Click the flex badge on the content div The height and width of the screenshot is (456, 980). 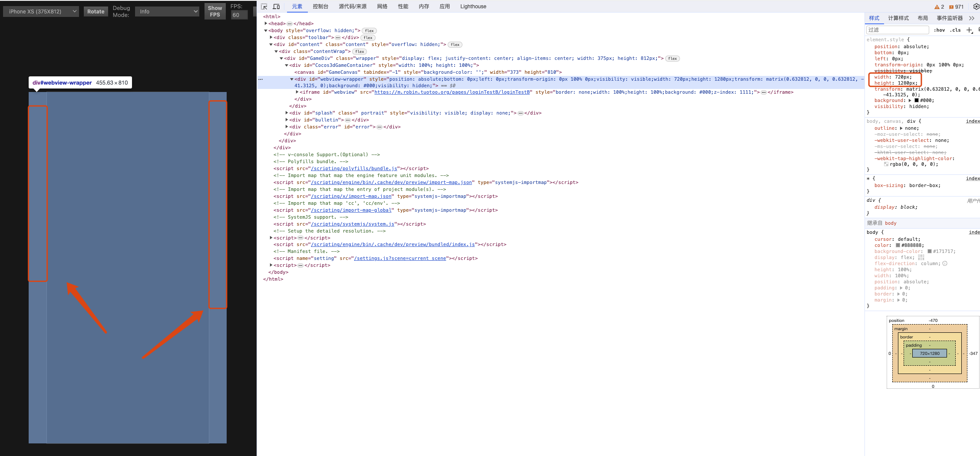click(455, 45)
